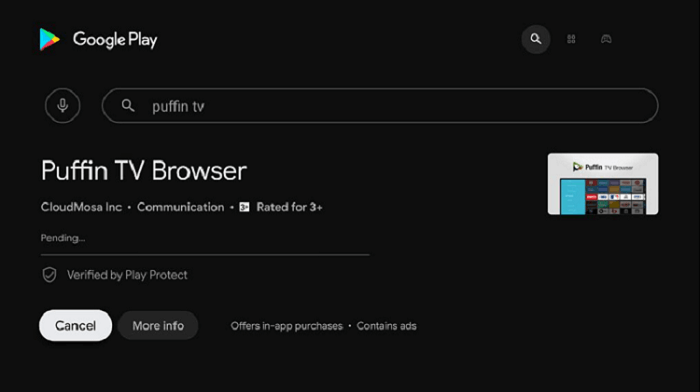Click the Pending status text
The image size is (700, 392).
tap(63, 238)
